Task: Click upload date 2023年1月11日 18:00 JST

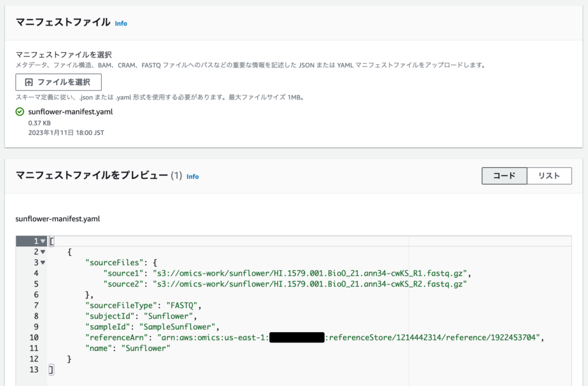Action: coord(66,133)
